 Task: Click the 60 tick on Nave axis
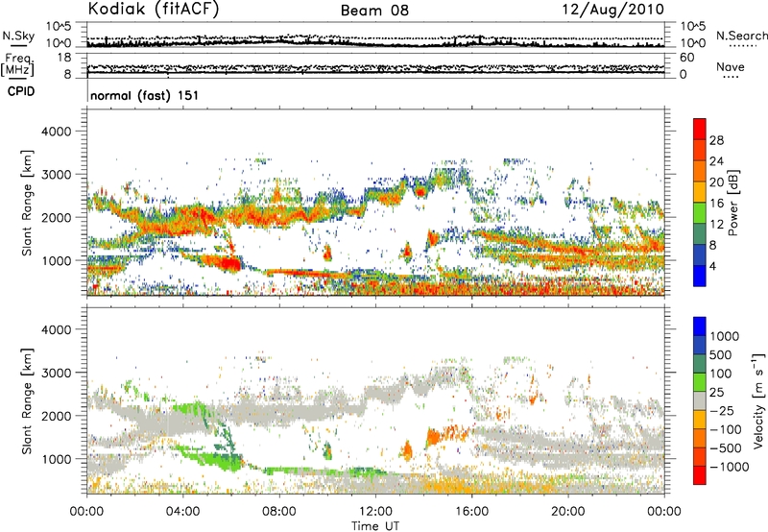[x=687, y=58]
